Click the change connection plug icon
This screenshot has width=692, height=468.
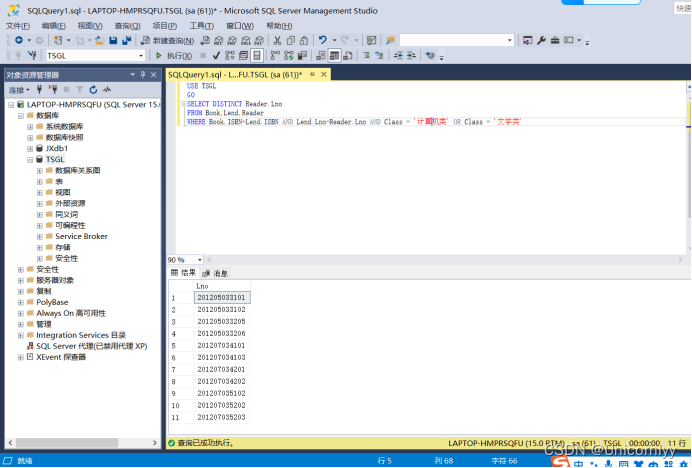pos(32,56)
